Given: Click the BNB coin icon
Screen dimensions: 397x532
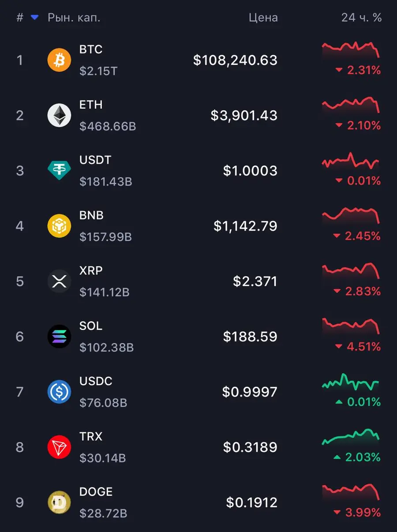Looking at the screenshot, I should click(x=59, y=226).
